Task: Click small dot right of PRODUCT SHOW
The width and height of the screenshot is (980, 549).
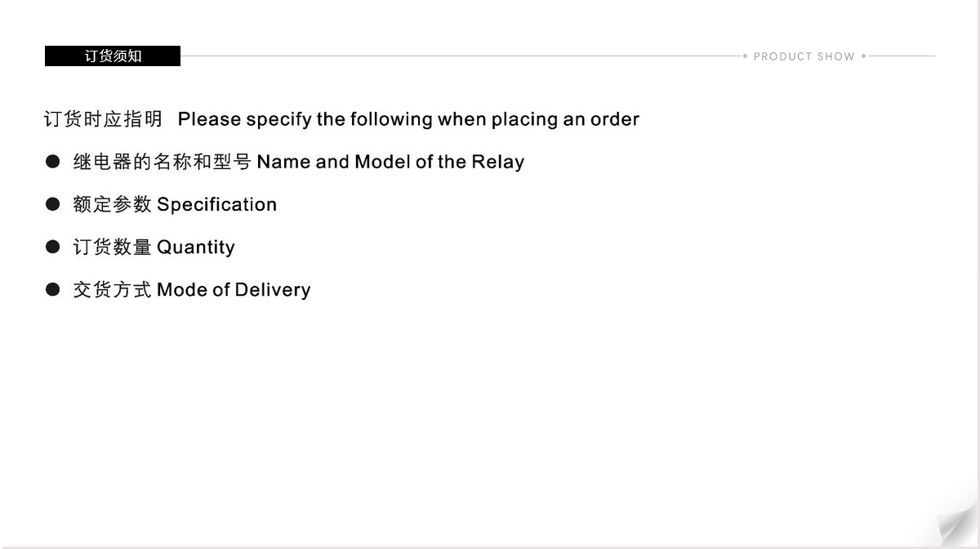Action: click(863, 56)
